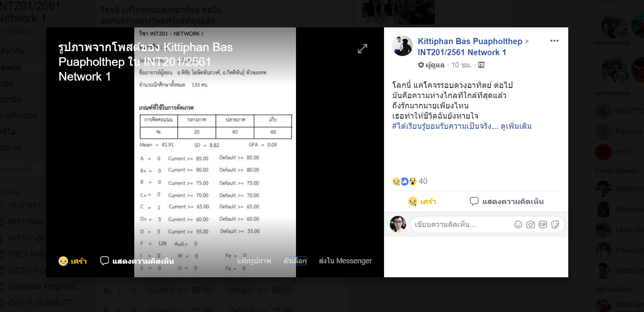Viewport: 644px width, 312px height.
Task: Toggle the เศร้า reaction under the post
Action: click(422, 202)
